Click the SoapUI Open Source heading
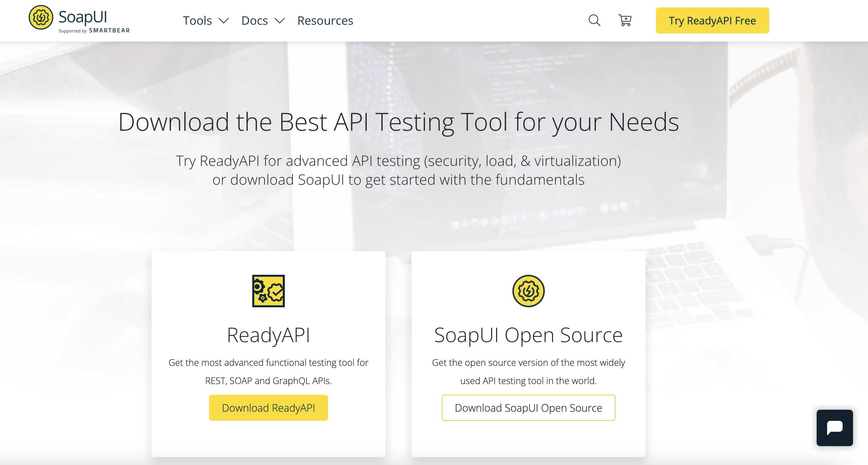Image resolution: width=868 pixels, height=465 pixels. (528, 335)
